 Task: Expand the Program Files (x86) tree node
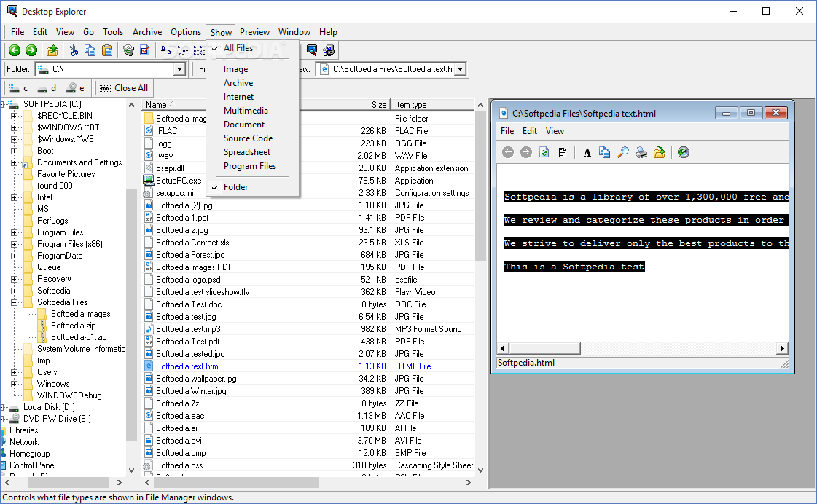(x=14, y=244)
